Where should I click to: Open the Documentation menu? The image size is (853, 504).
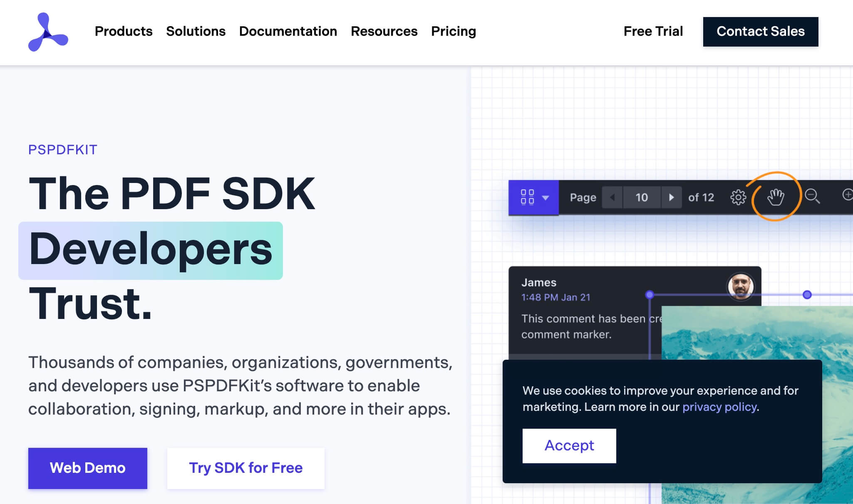click(288, 31)
